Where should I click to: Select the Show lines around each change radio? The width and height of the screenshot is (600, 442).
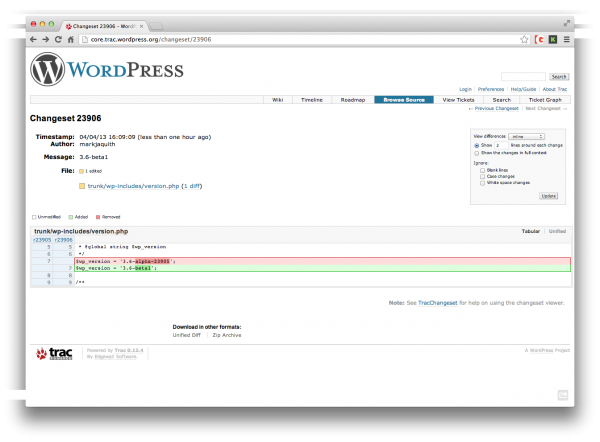pos(476,146)
